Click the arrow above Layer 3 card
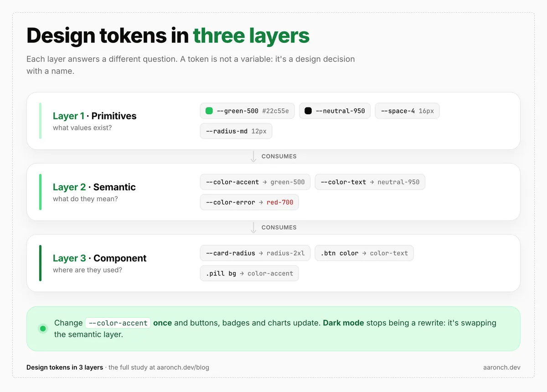Viewport: 547px width, 392px height. tap(253, 227)
